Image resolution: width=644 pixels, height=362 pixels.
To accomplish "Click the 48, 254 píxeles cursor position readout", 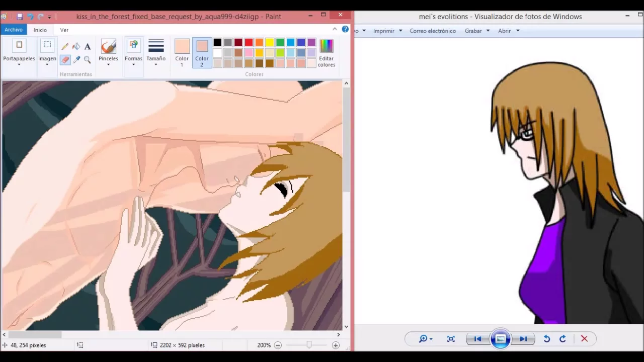I will coord(28,345).
